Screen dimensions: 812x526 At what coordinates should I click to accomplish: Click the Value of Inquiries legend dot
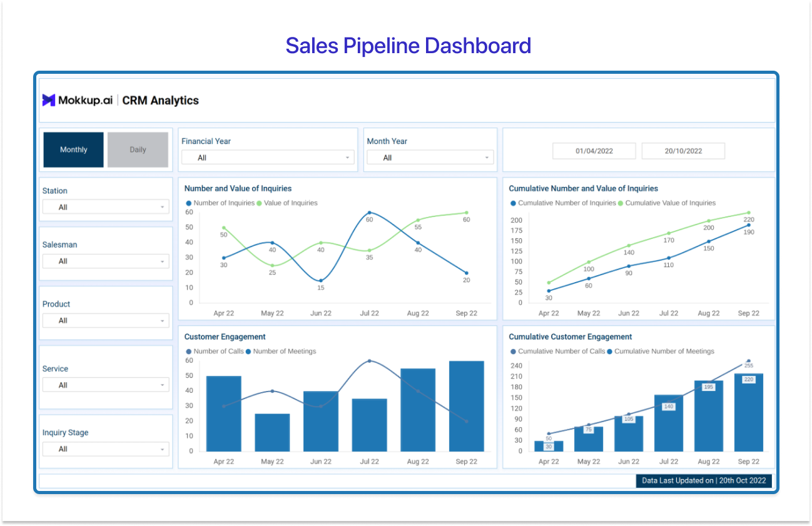pyautogui.click(x=260, y=203)
